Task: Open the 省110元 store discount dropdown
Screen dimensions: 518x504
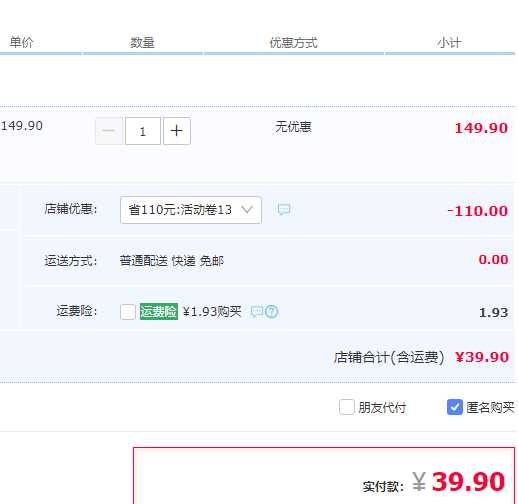Action: [191, 210]
